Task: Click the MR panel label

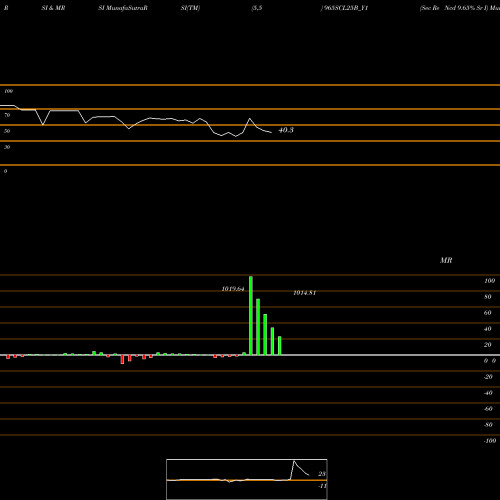Action: point(446,260)
